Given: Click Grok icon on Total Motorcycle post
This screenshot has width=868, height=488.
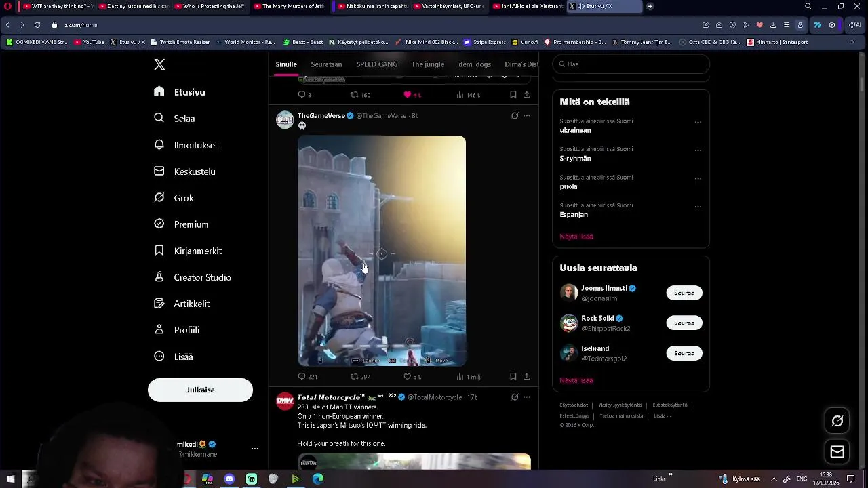Looking at the screenshot, I should 515,397.
